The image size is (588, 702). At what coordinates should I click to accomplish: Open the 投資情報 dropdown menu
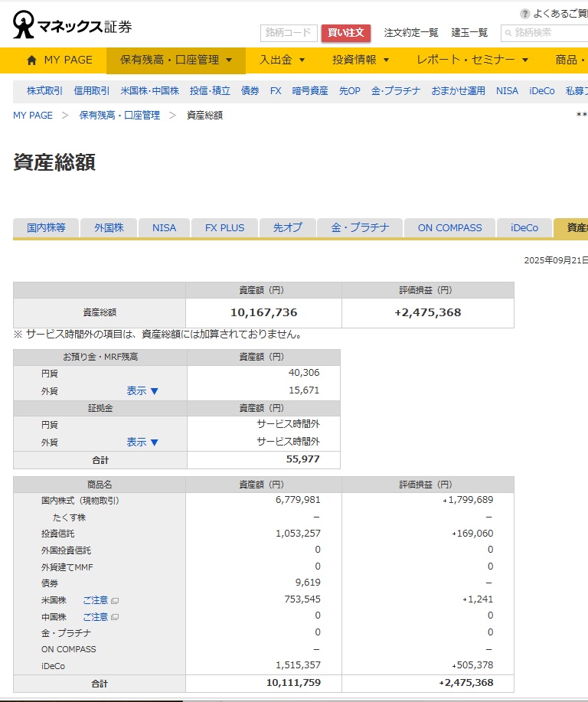coord(361,60)
